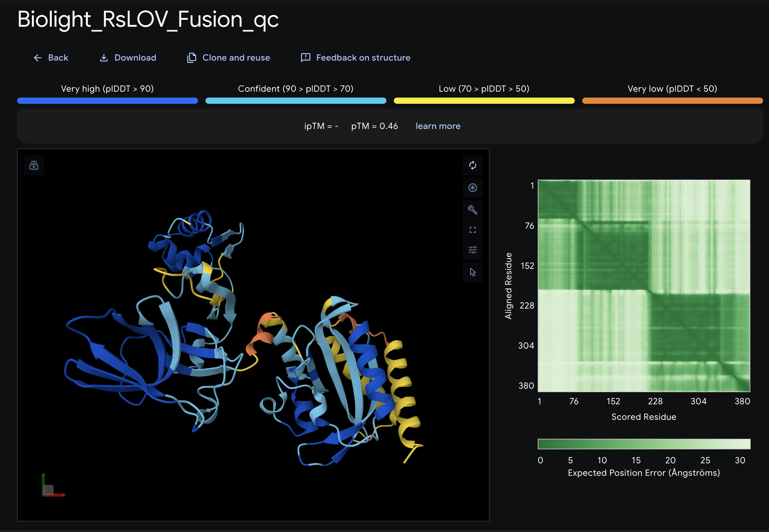The image size is (769, 532).
Task: Open the wrench controls panel icon
Action: pyautogui.click(x=472, y=210)
